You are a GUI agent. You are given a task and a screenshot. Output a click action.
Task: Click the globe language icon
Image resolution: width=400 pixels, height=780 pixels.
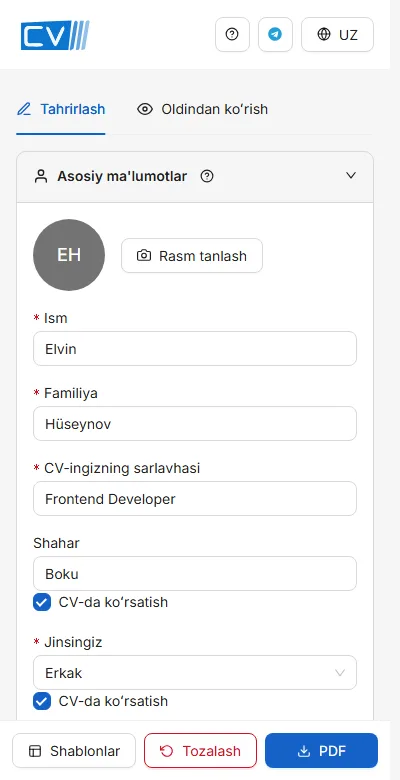[324, 34]
